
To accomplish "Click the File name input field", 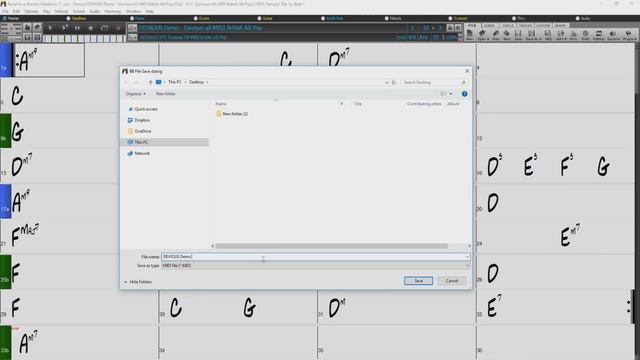I will pyautogui.click(x=315, y=257).
